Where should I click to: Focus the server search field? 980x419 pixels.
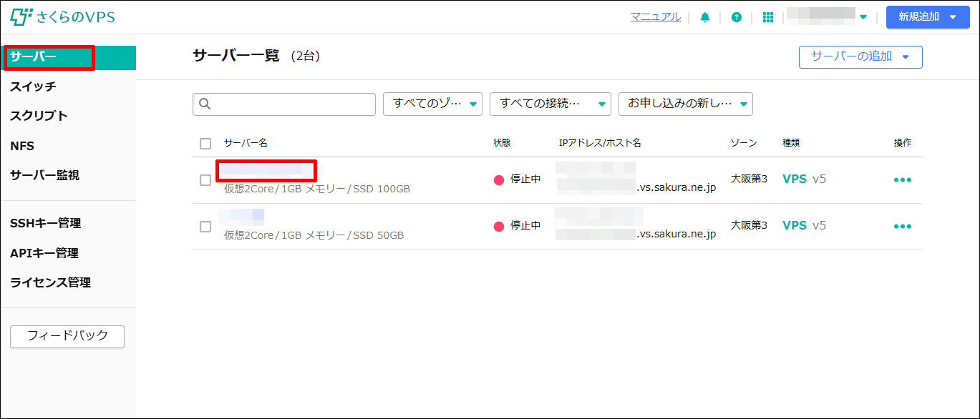(284, 104)
